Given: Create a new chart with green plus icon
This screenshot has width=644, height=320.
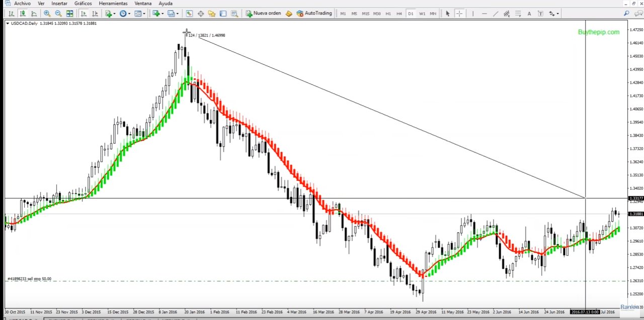Looking at the screenshot, I should (x=156, y=14).
